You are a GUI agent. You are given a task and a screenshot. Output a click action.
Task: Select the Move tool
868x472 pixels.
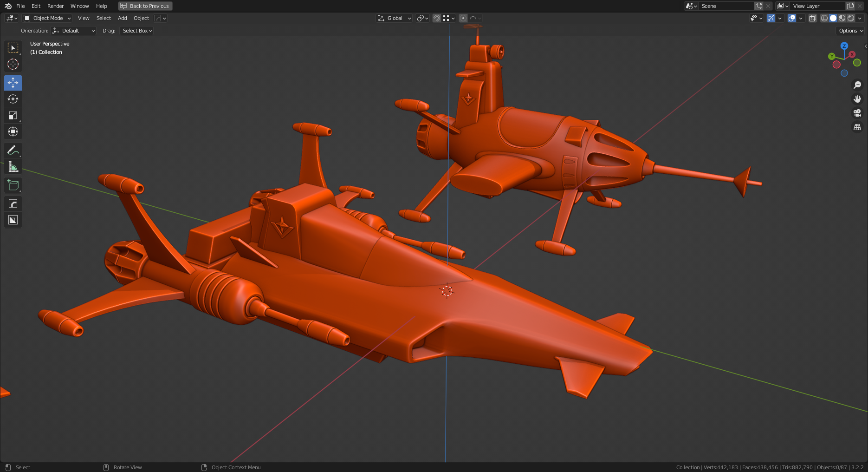[x=13, y=83]
